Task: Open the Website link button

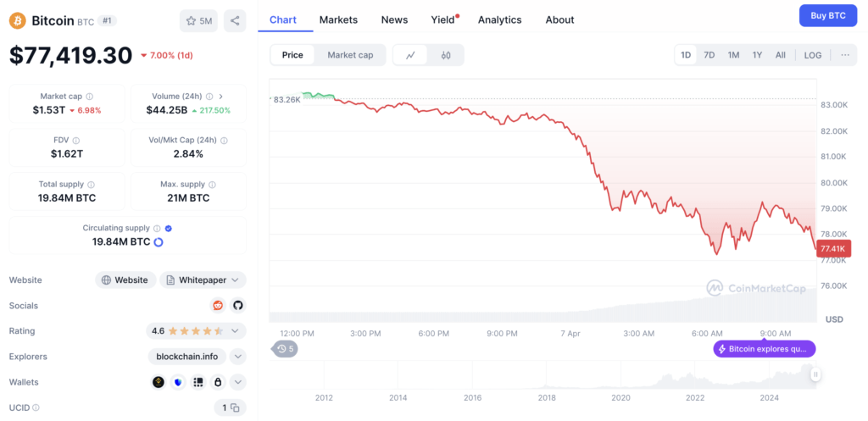Action: [x=125, y=280]
